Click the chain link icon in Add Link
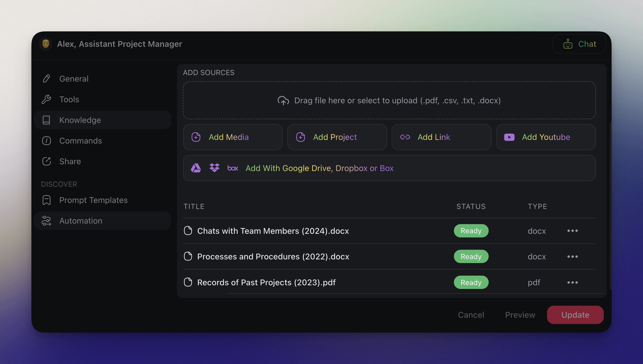The width and height of the screenshot is (643, 364). click(405, 137)
